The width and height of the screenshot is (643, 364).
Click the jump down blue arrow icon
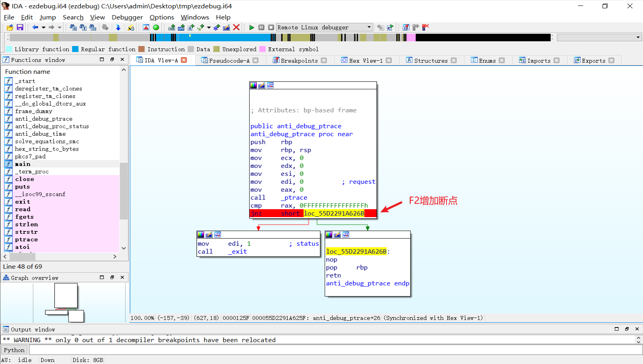(118, 27)
